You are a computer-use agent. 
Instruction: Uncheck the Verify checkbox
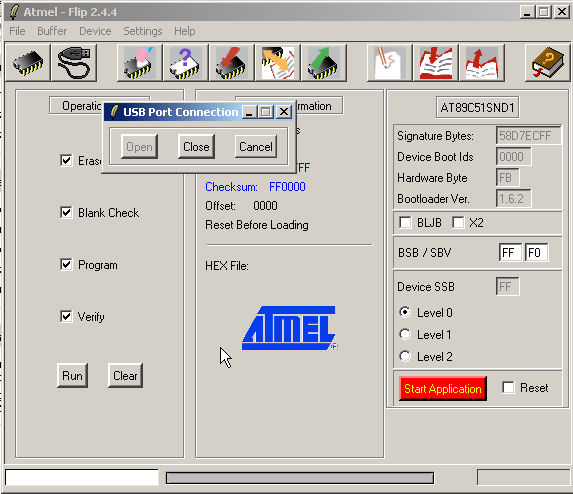(66, 316)
